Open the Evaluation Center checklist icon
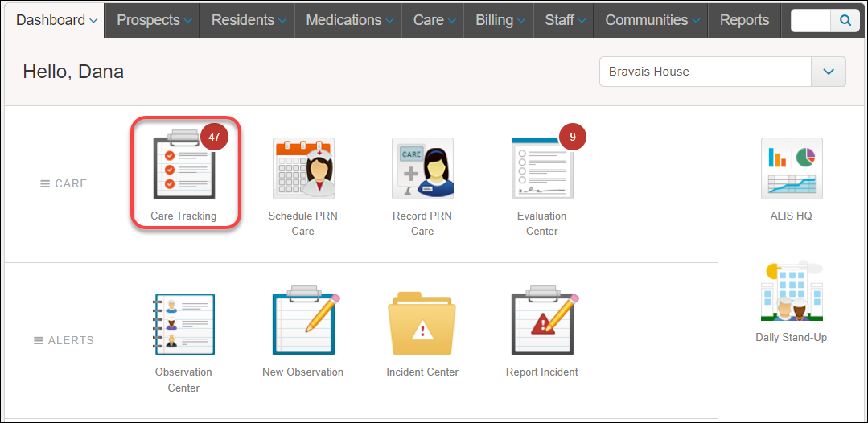The width and height of the screenshot is (868, 423). pyautogui.click(x=542, y=168)
